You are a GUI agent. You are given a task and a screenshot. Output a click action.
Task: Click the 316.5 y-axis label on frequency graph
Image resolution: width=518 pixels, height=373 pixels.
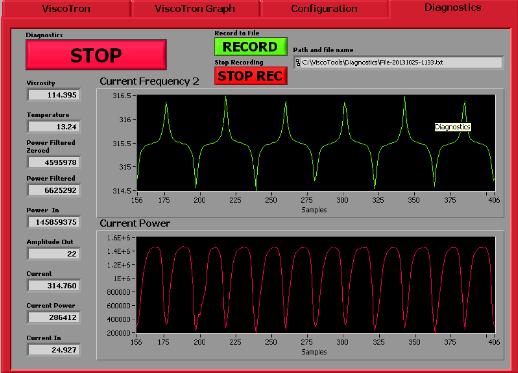tap(122, 96)
